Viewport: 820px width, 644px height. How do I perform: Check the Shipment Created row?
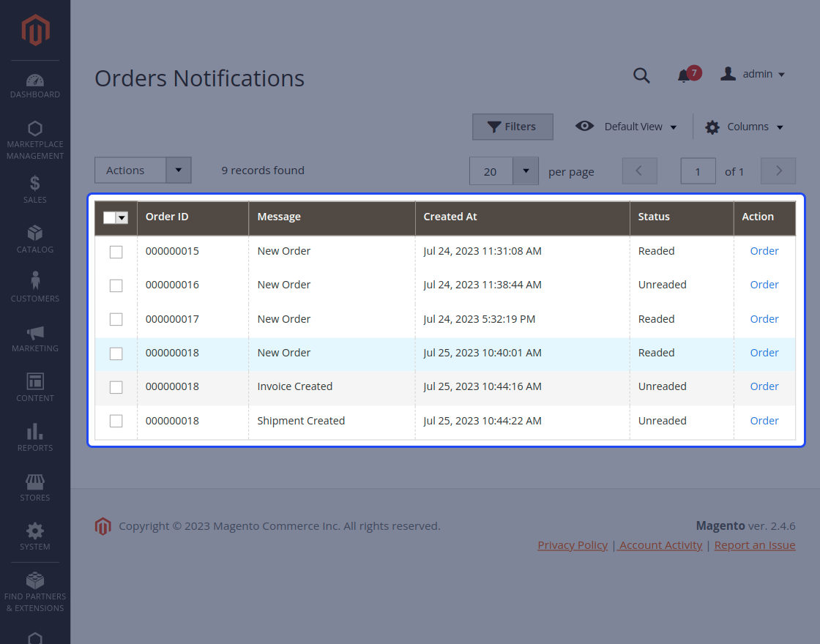pyautogui.click(x=116, y=422)
